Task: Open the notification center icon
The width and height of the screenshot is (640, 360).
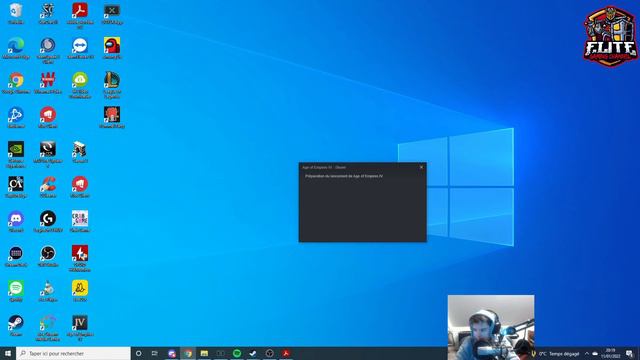Action: click(629, 353)
